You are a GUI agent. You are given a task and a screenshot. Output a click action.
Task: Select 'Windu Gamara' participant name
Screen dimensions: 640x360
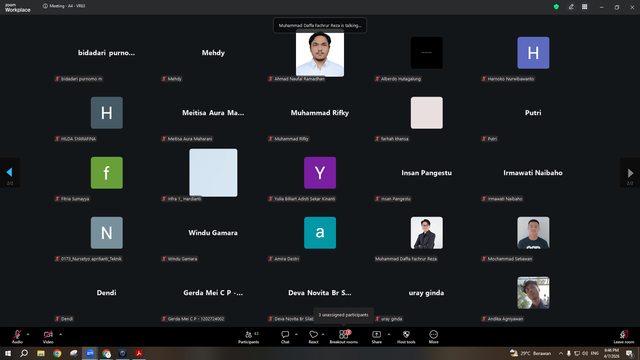click(213, 233)
